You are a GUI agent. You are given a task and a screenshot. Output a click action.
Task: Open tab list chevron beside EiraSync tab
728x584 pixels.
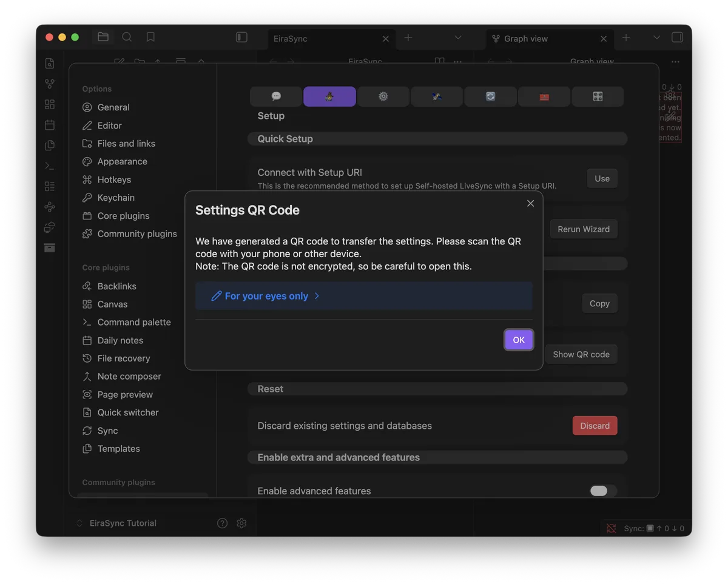[x=458, y=38]
